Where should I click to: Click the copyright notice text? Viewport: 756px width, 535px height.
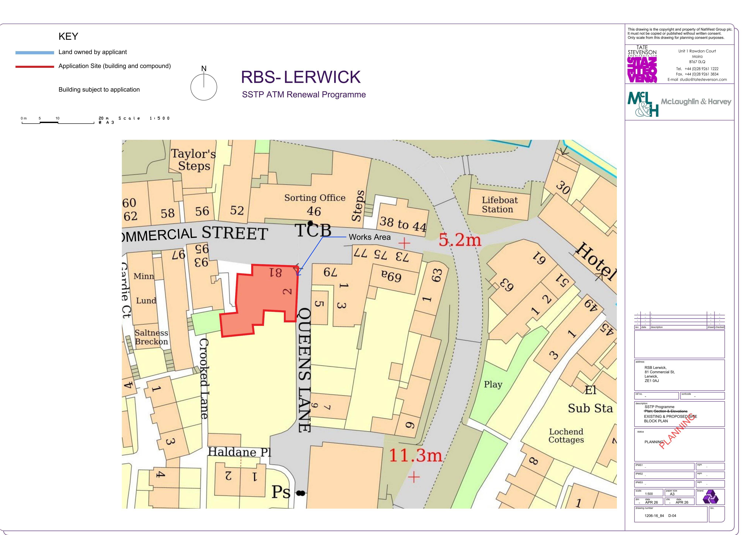tap(680, 33)
